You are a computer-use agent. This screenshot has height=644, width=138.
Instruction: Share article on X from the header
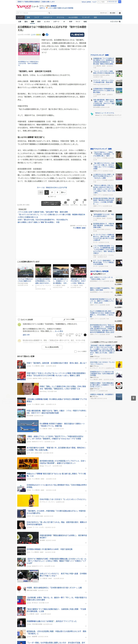pyautogui.click(x=44, y=35)
